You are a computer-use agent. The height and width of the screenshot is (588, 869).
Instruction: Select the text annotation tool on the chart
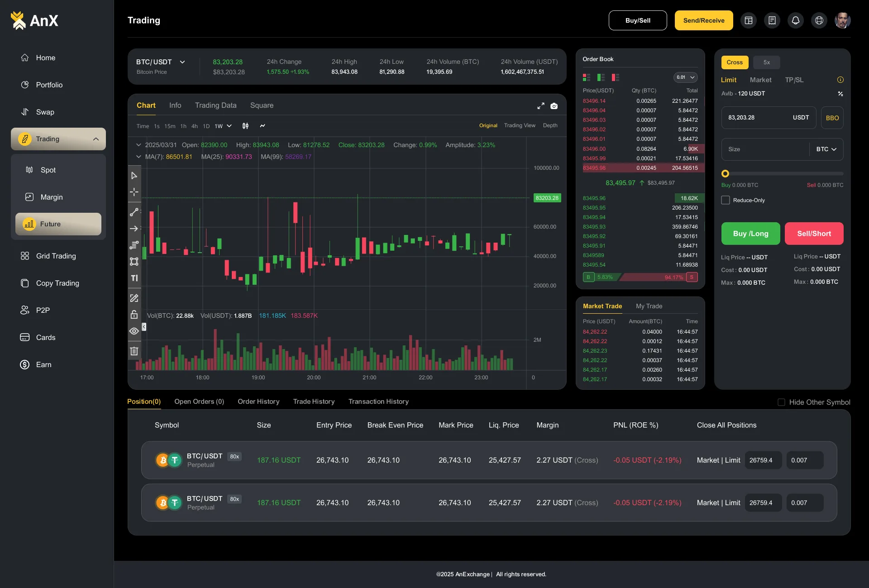[x=134, y=278]
